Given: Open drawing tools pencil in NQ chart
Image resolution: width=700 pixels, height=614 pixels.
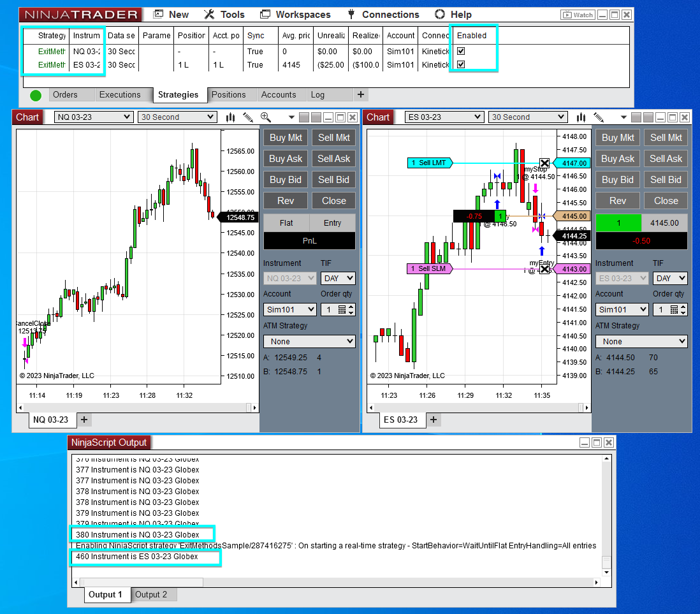Looking at the screenshot, I should (248, 117).
